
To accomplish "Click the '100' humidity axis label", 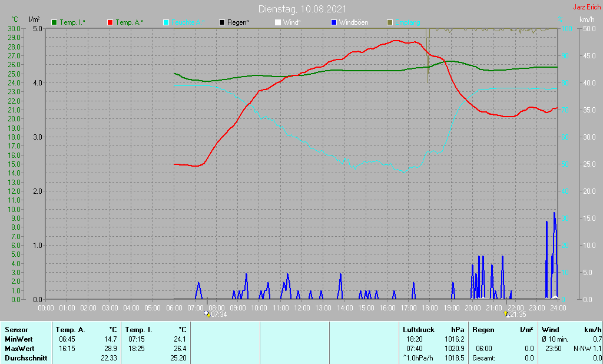I will click(567, 28).
